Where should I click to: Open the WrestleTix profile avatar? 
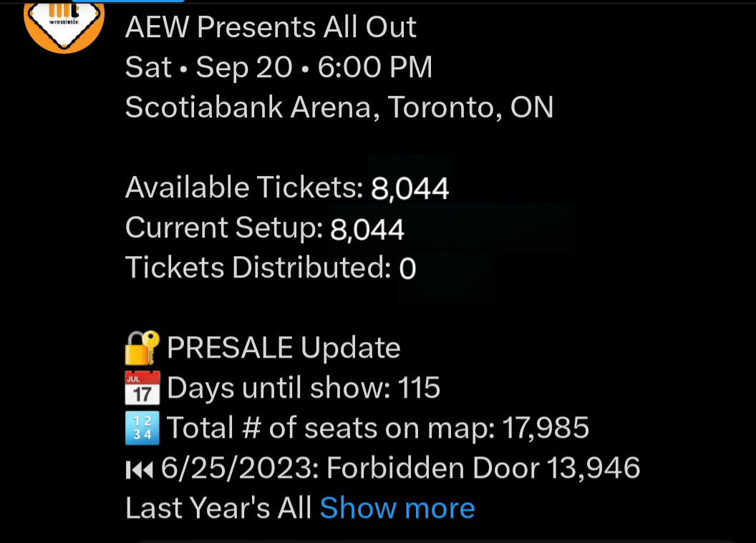pyautogui.click(x=64, y=25)
